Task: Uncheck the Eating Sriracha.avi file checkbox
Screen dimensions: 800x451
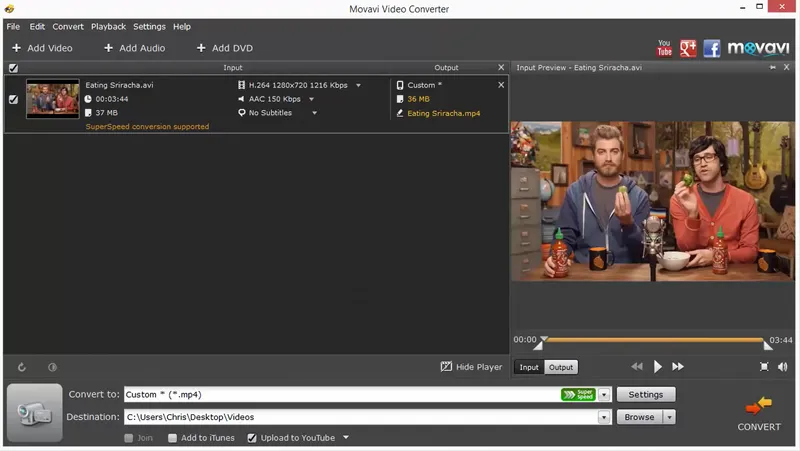Action: [13, 99]
